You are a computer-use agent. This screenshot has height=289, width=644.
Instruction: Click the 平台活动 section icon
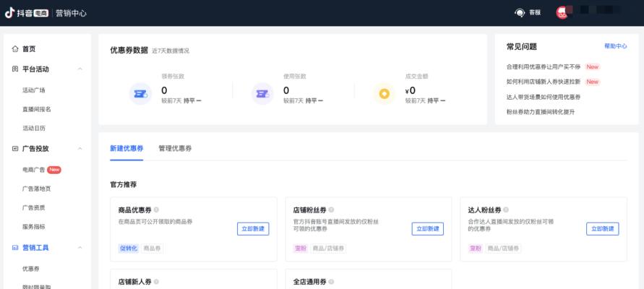pyautogui.click(x=15, y=69)
